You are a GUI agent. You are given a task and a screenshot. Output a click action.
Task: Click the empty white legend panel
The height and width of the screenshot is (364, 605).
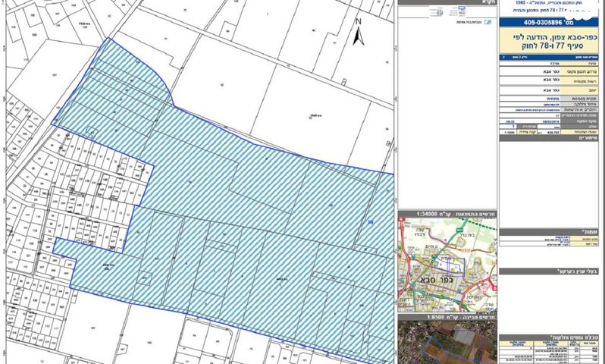coord(447,114)
